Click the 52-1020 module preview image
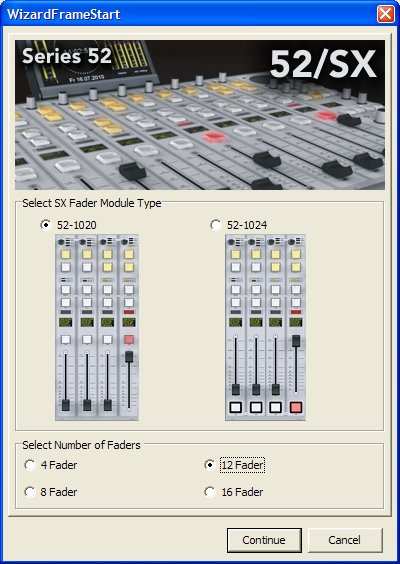The width and height of the screenshot is (400, 564). pos(97,327)
